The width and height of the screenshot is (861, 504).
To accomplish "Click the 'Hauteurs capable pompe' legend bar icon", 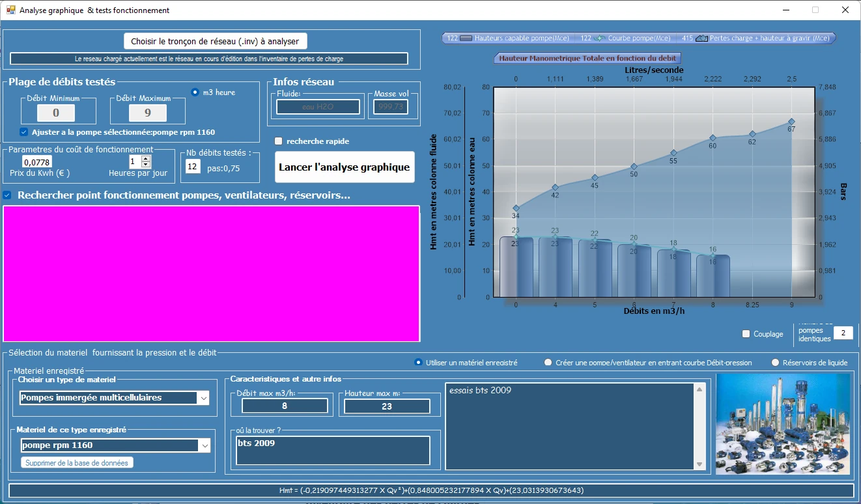I will coord(466,38).
